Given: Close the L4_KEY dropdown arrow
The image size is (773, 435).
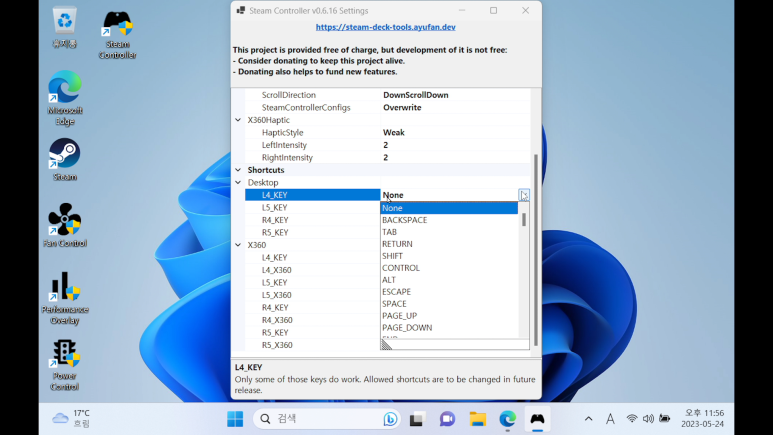Looking at the screenshot, I should 524,195.
